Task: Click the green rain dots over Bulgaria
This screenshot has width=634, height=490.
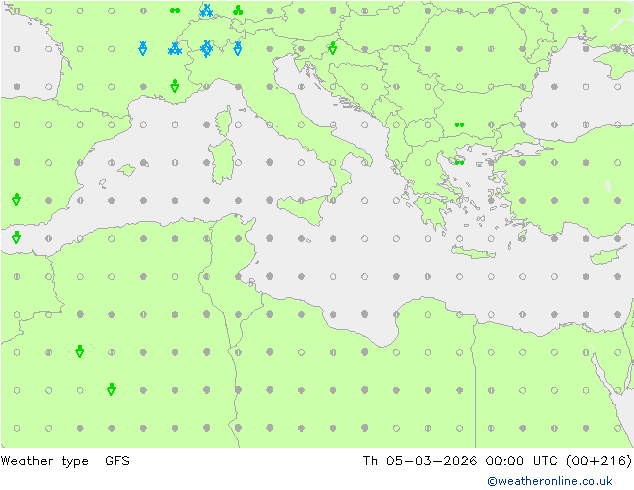Action: click(459, 125)
